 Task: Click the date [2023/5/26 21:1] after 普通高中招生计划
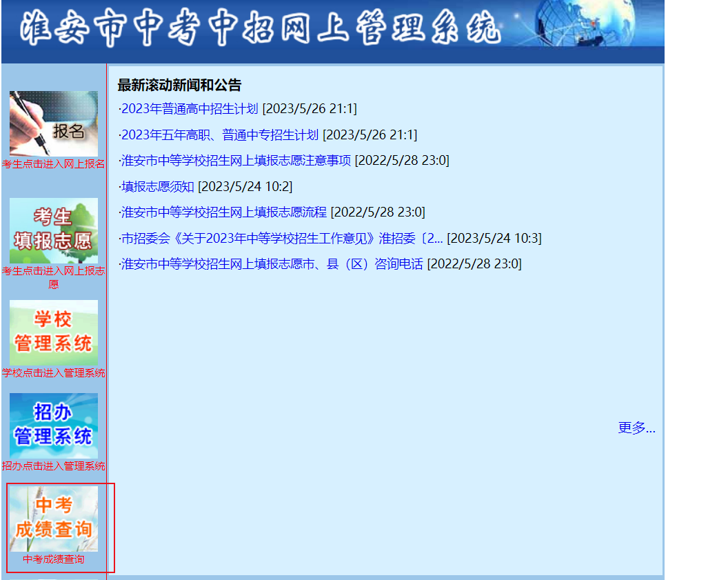coord(310,109)
